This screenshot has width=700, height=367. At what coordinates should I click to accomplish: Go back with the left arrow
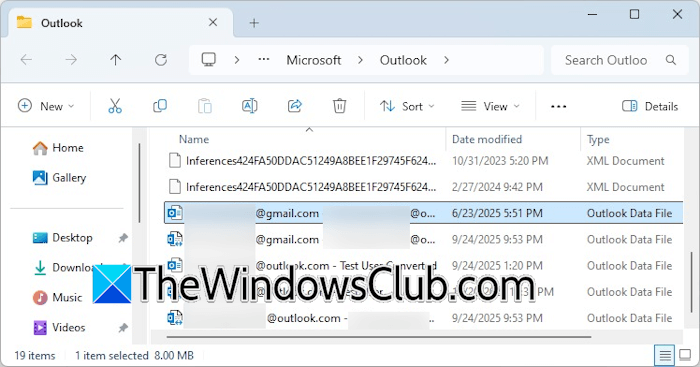26,60
